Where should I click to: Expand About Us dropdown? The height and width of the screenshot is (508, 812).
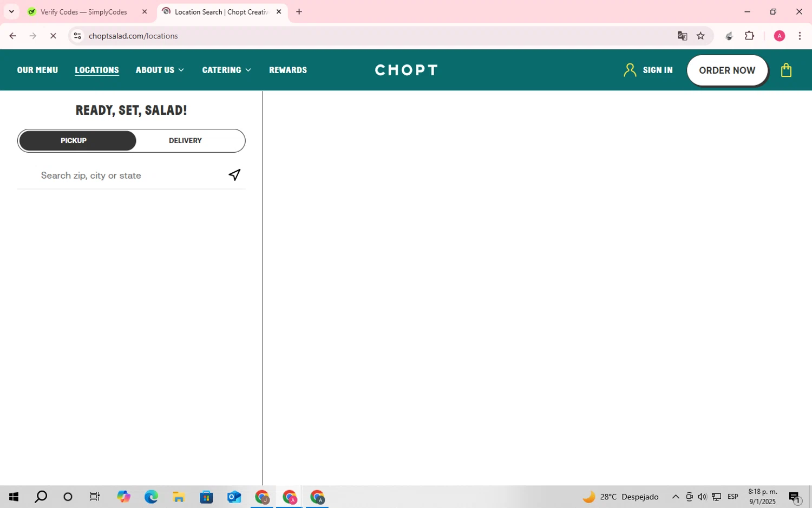(x=160, y=70)
